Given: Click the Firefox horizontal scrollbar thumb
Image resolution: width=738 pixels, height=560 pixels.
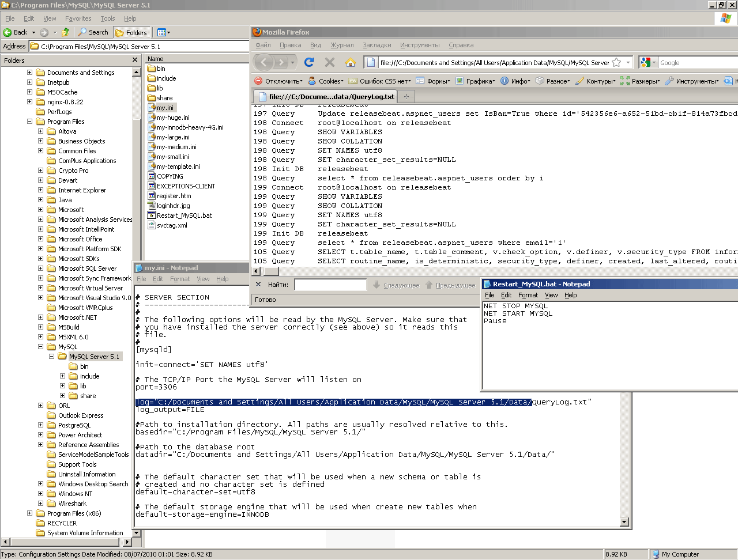Looking at the screenshot, I should click(x=271, y=271).
